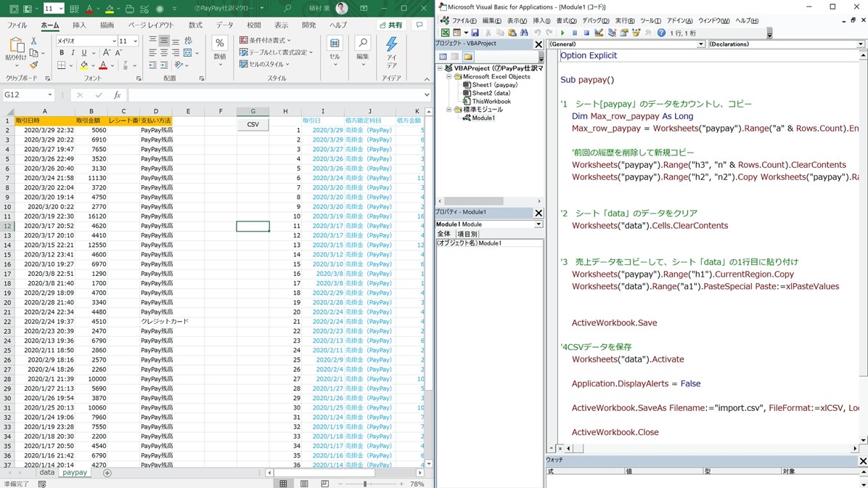Click the CSV button on the worksheet
This screenshot has width=868, height=488.
pos(253,124)
